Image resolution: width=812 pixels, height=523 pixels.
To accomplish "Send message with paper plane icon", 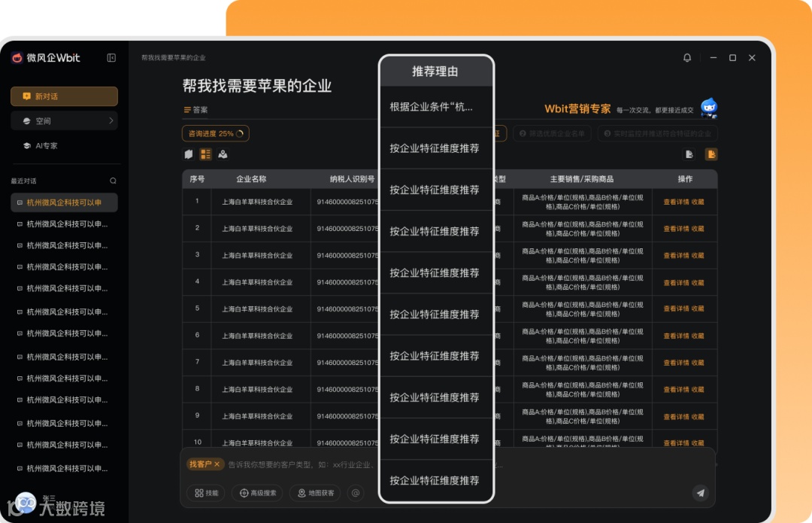I will click(x=700, y=493).
